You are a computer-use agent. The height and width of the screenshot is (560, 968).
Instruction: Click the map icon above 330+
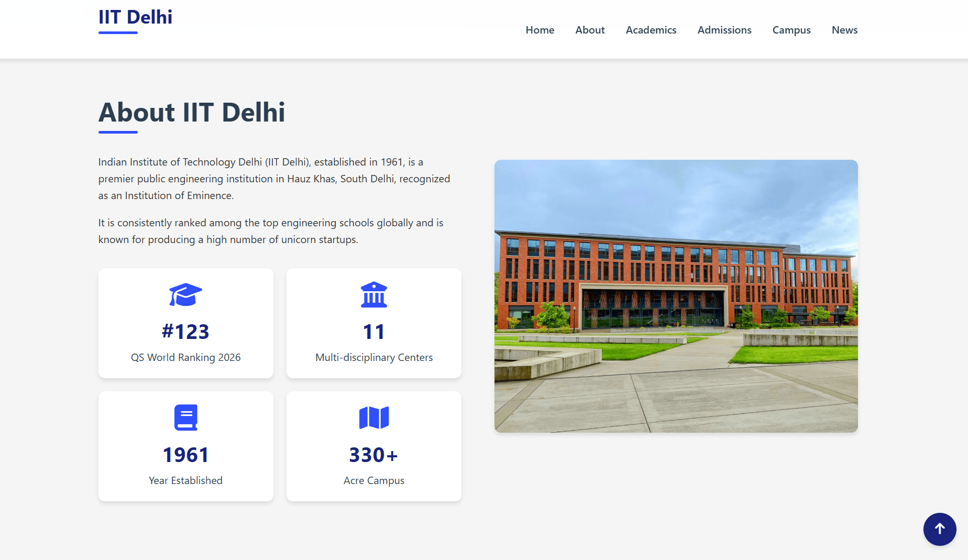click(x=374, y=418)
